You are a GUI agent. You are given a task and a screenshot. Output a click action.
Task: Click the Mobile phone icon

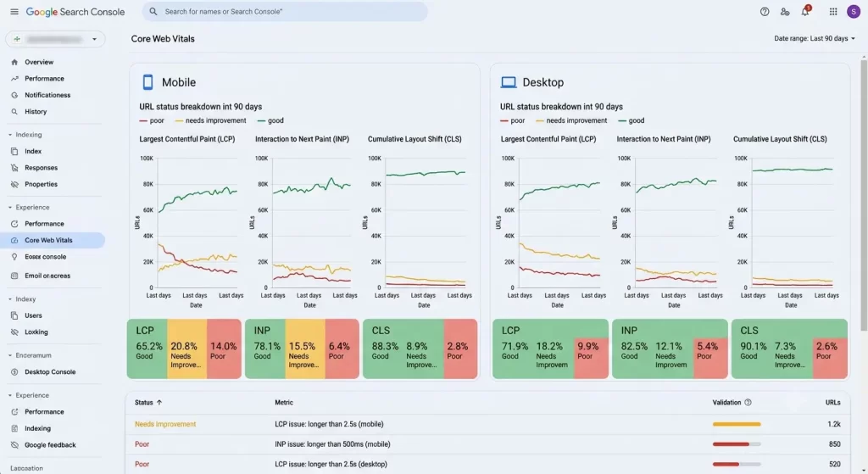click(x=147, y=82)
